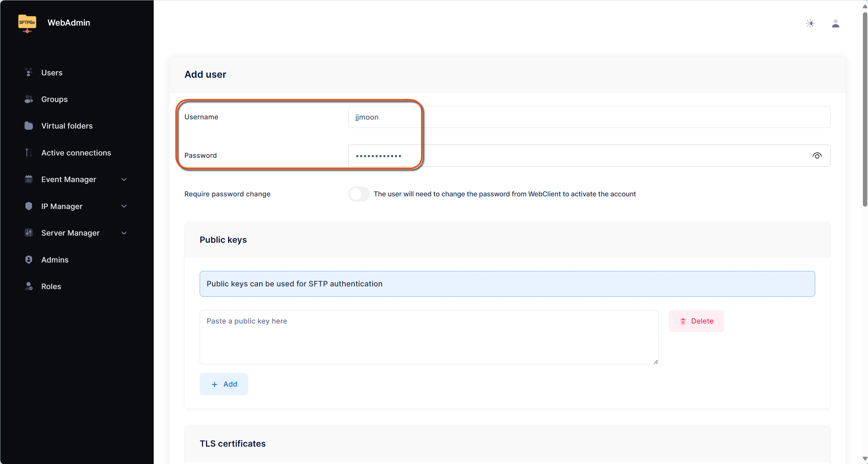Click the scrollbar down arrow
868x464 pixels.
pyautogui.click(x=865, y=459)
